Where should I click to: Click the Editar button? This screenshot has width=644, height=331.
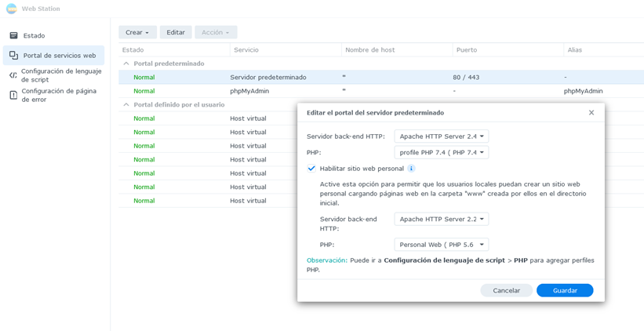176,32
